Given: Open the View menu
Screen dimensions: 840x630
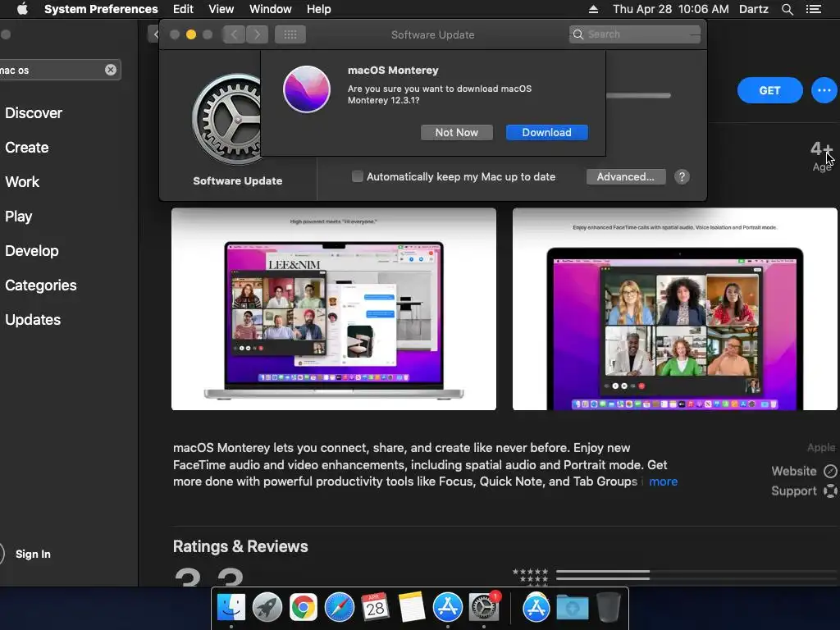Looking at the screenshot, I should (x=221, y=9).
